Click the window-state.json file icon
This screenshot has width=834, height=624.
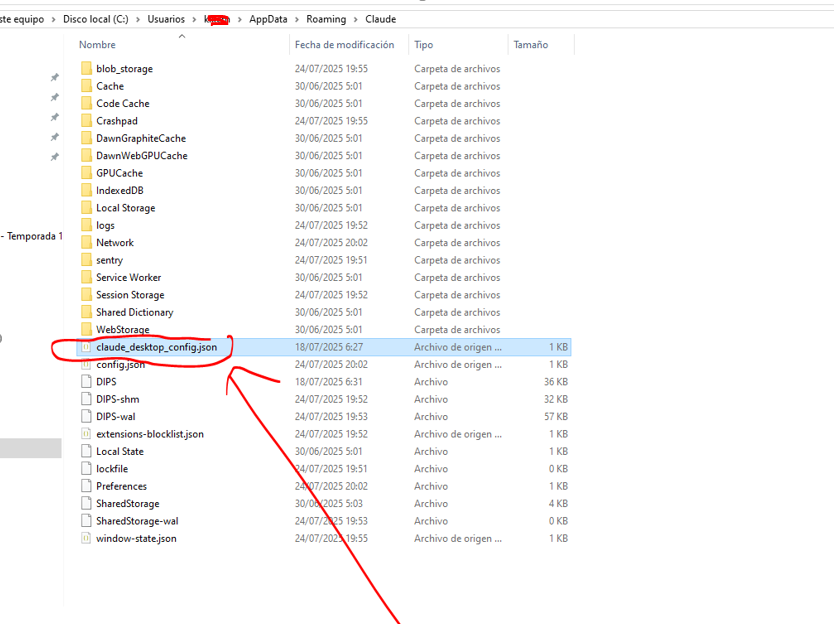86,538
